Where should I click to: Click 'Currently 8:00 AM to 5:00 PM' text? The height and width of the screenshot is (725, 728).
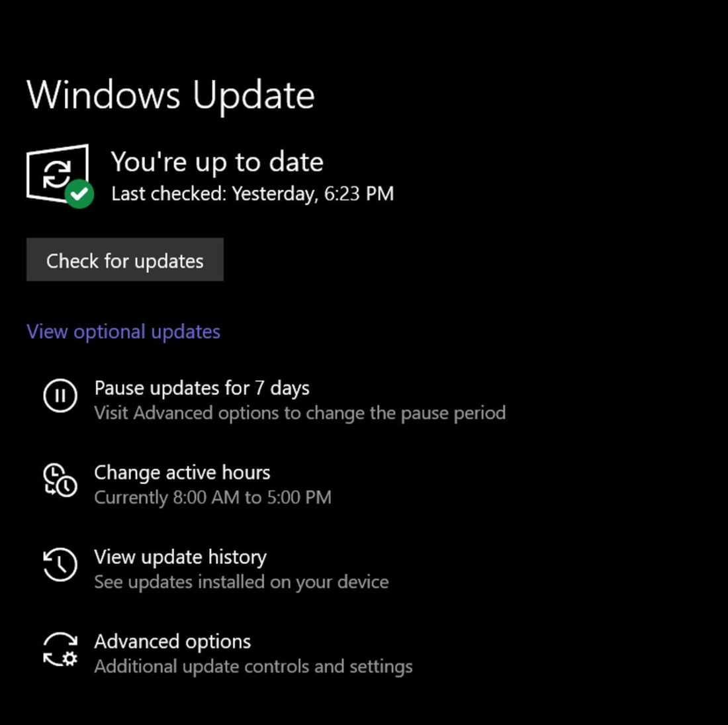(212, 497)
